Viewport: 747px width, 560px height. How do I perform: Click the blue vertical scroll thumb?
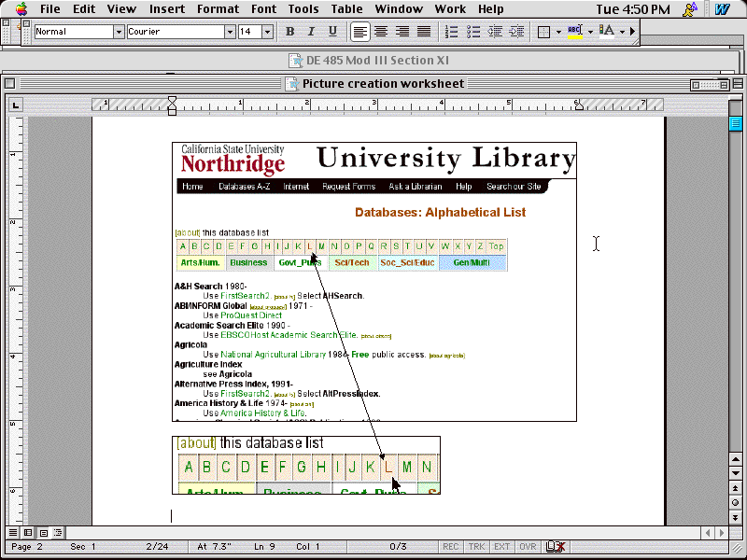(735, 123)
